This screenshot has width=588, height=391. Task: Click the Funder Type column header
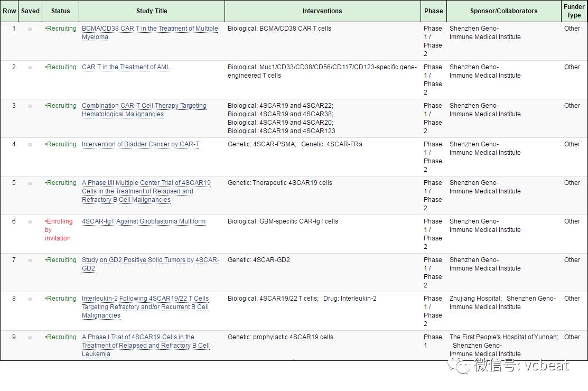(574, 11)
